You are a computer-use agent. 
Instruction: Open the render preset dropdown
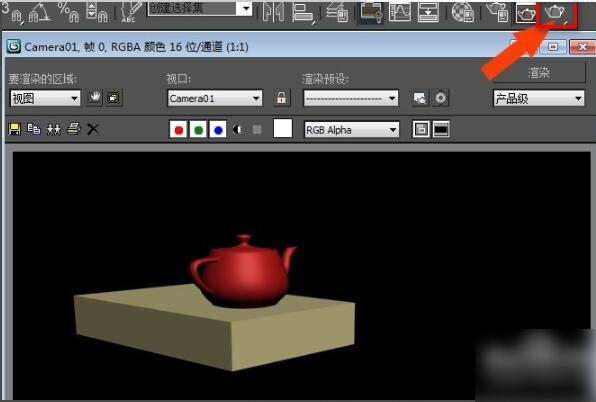point(351,98)
